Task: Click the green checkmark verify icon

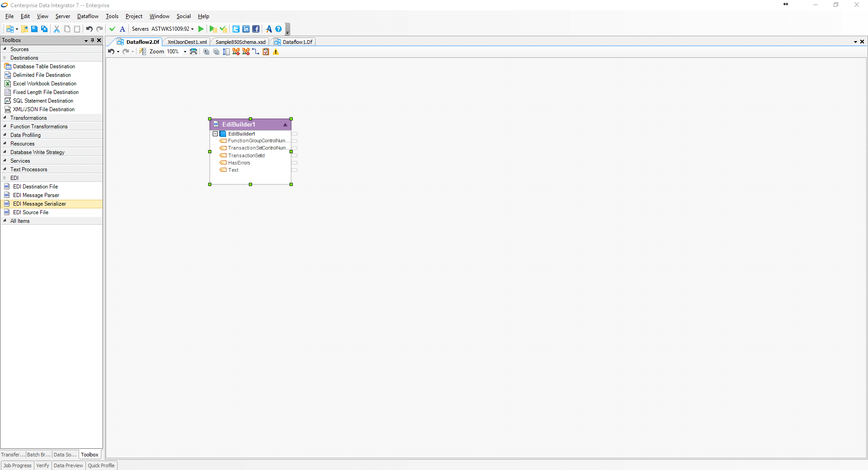Action: (x=113, y=29)
